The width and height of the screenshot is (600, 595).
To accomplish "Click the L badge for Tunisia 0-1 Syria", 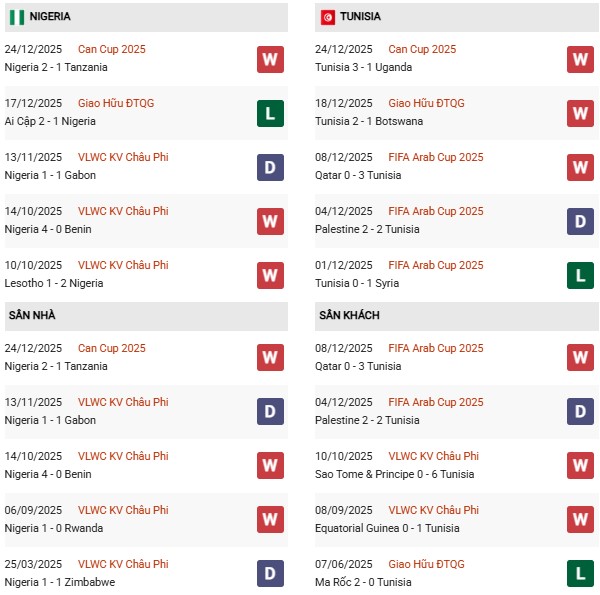I will tap(580, 275).
